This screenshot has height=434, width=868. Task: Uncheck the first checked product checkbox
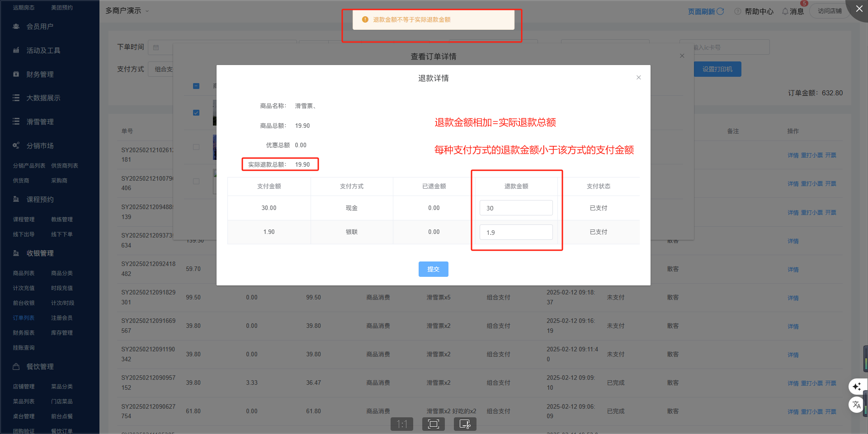[x=196, y=112]
